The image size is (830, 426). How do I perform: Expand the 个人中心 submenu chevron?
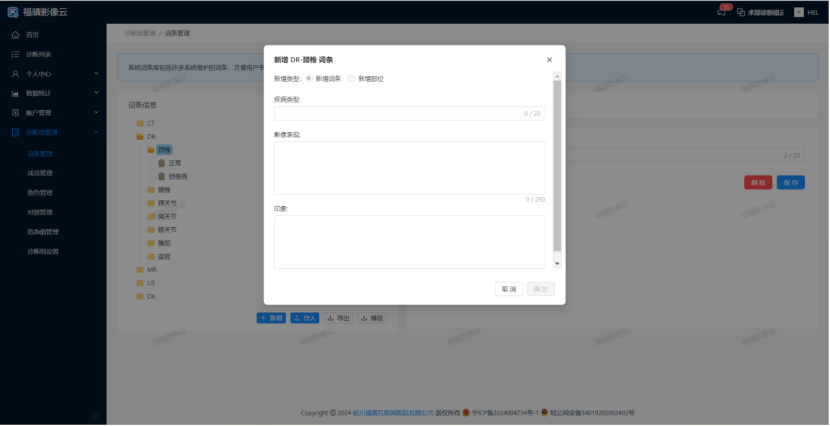click(96, 74)
